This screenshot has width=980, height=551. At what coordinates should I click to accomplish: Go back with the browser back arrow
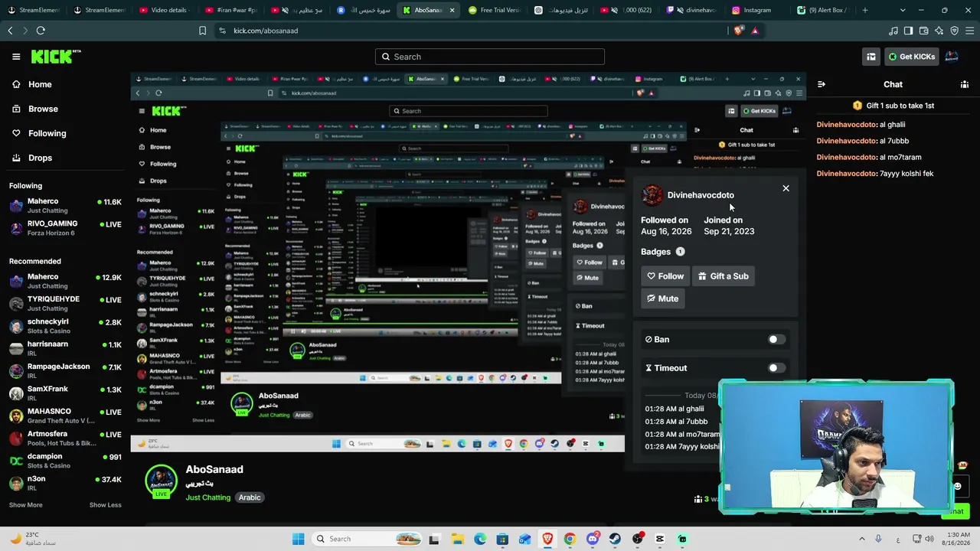click(10, 31)
